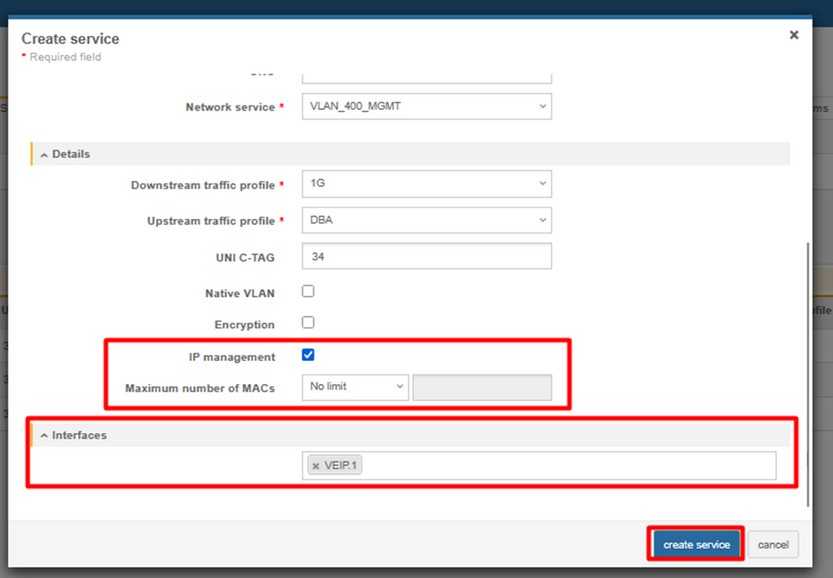The width and height of the screenshot is (833, 578).
Task: Click the partially visible field above Network service
Action: tap(426, 76)
